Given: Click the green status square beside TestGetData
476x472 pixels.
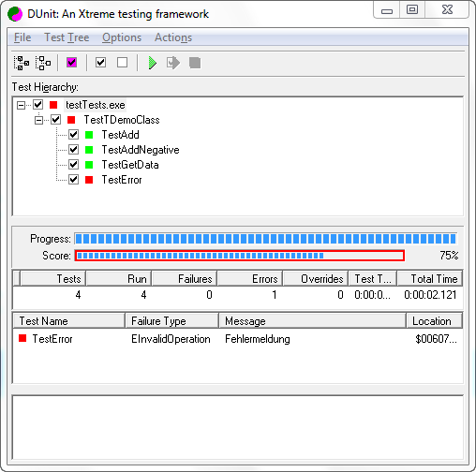Looking at the screenshot, I should point(89,165).
